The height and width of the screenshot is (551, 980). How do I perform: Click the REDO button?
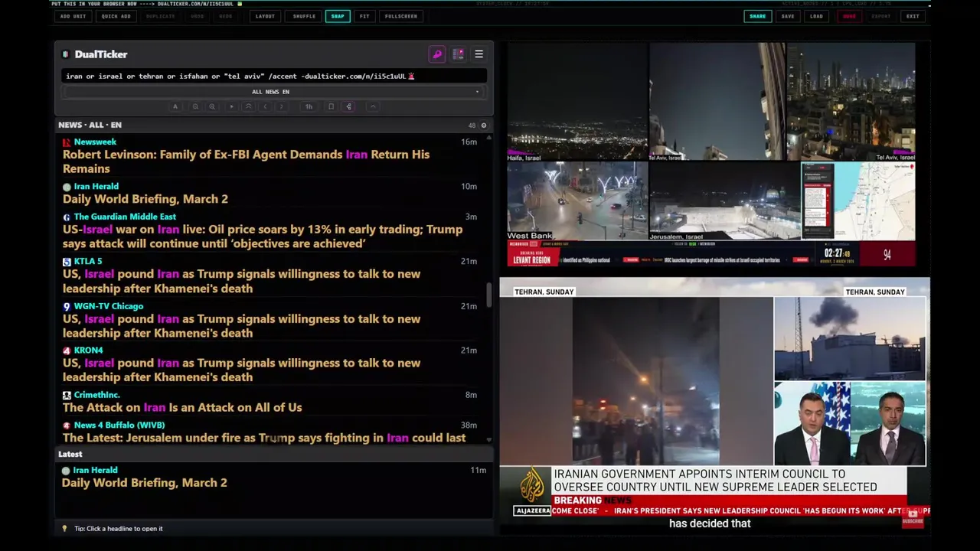click(226, 16)
